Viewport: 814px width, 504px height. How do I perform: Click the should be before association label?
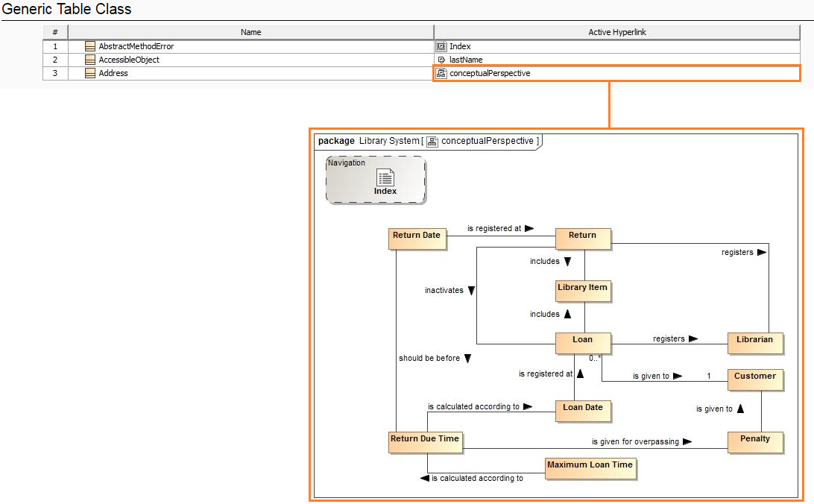tap(429, 358)
